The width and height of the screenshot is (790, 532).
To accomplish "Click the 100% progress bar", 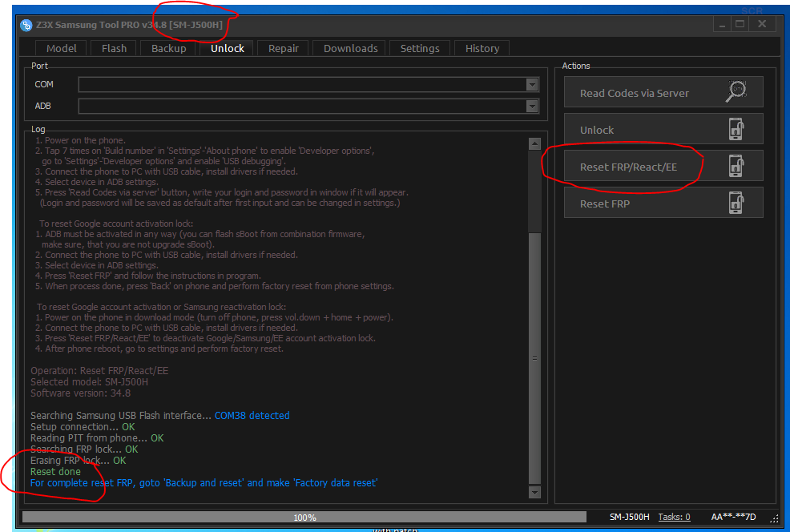I will point(304,517).
